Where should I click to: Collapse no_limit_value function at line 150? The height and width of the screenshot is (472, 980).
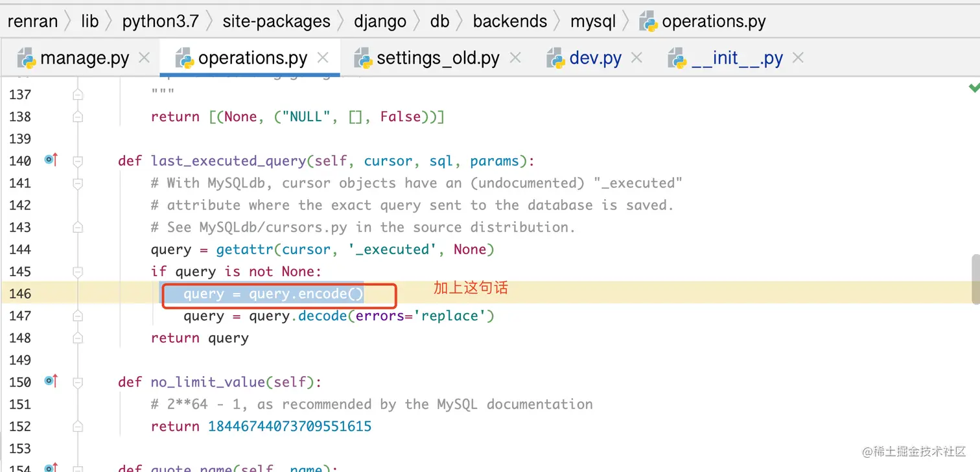78,382
